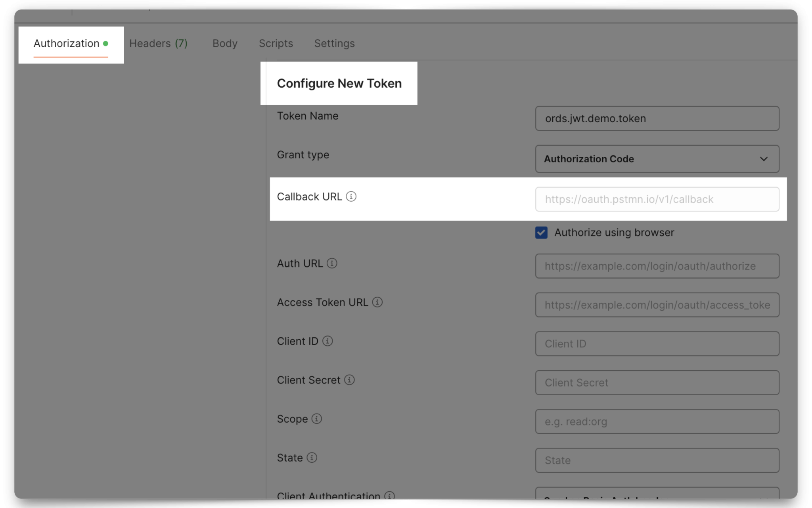Click the Token Name input field
The width and height of the screenshot is (812, 508).
(x=657, y=118)
